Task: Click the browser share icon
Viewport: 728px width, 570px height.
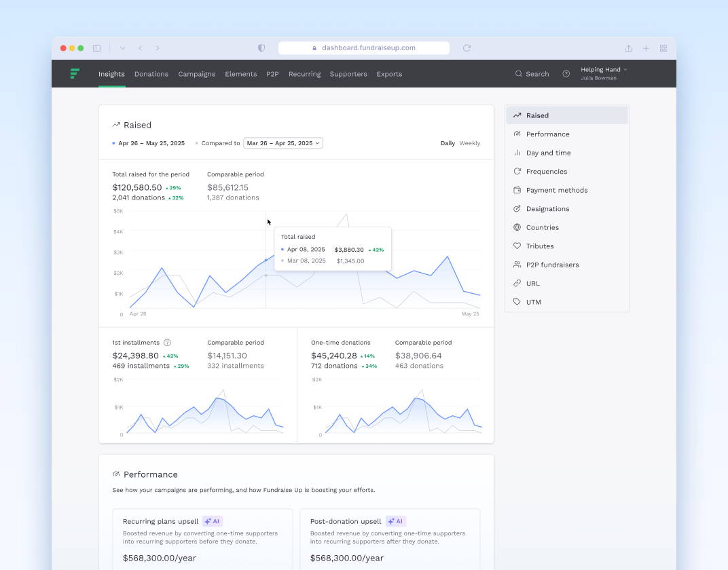Action: (628, 48)
